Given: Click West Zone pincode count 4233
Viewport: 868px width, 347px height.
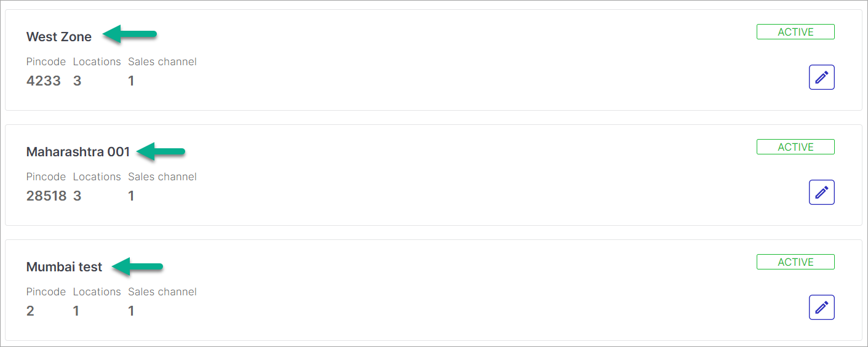Looking at the screenshot, I should 44,81.
